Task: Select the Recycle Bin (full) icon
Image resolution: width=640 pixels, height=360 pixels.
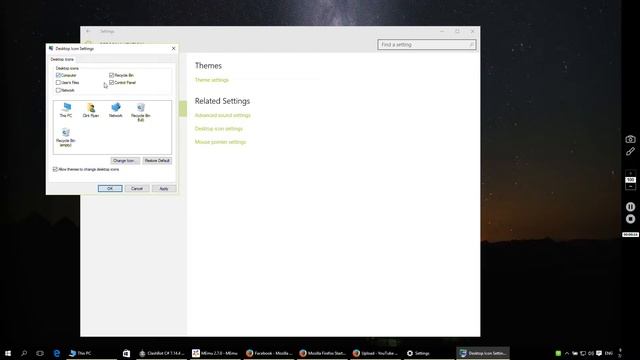Action: click(140, 112)
